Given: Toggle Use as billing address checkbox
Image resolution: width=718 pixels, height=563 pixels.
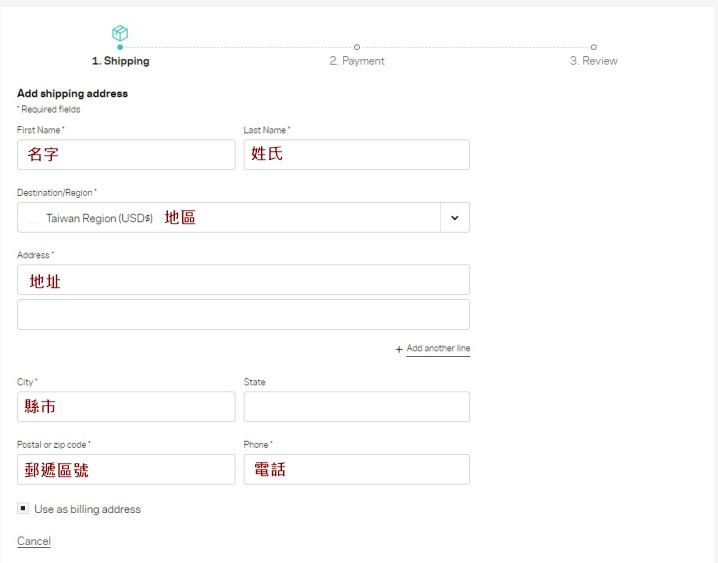Looking at the screenshot, I should point(23,508).
